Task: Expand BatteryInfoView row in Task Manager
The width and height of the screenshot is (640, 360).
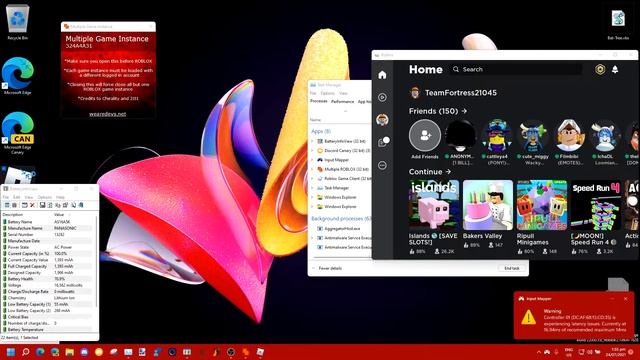Action: 312,141
